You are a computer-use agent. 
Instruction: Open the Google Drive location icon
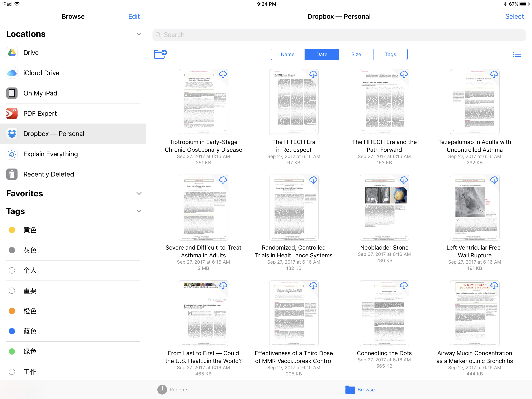pos(12,53)
